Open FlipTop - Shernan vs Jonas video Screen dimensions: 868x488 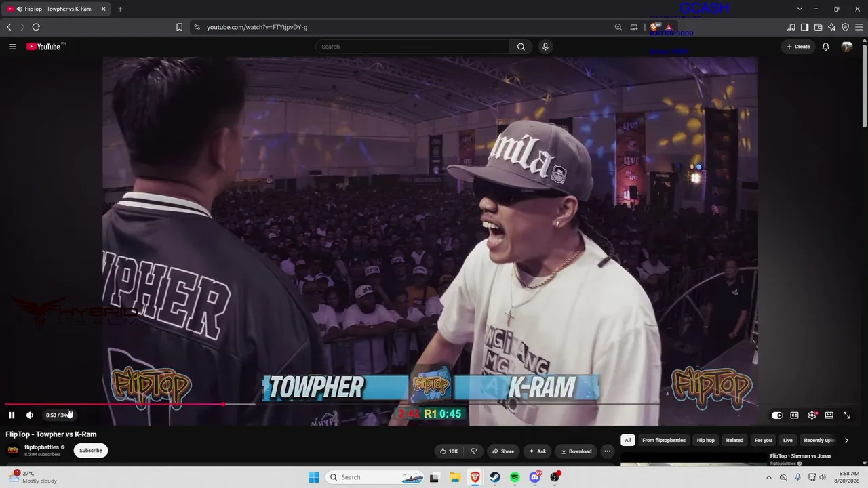(x=801, y=456)
